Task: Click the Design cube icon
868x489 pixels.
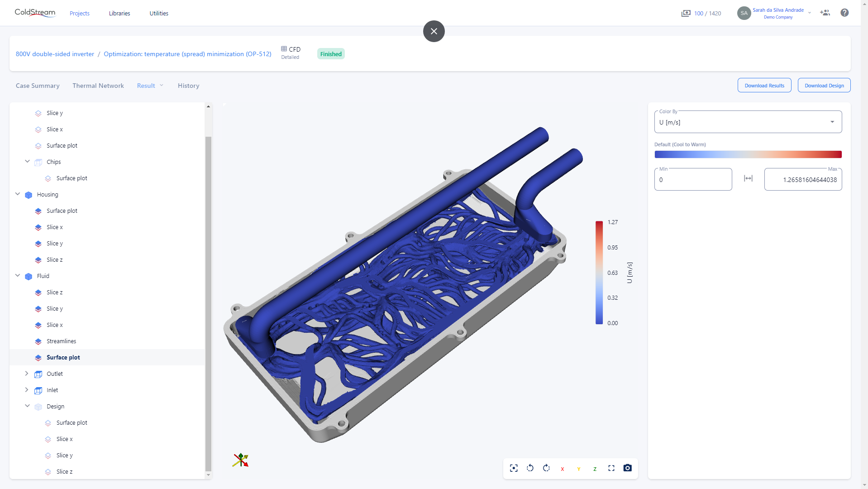Action: tap(38, 407)
